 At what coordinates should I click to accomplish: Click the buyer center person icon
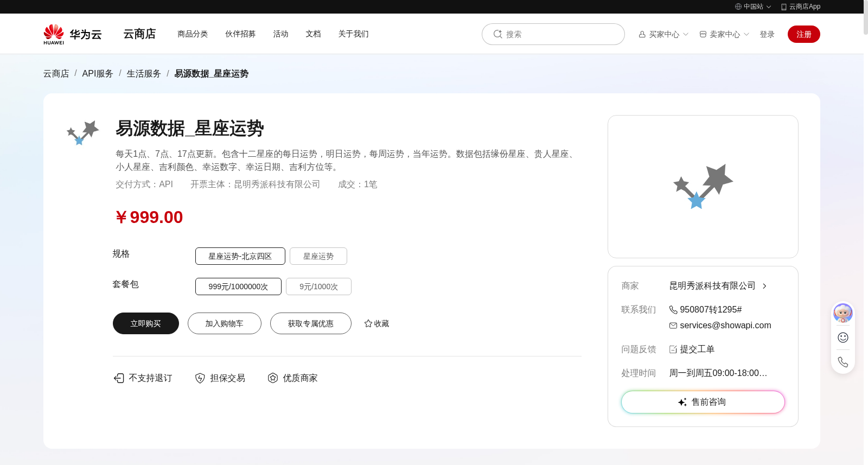point(642,34)
